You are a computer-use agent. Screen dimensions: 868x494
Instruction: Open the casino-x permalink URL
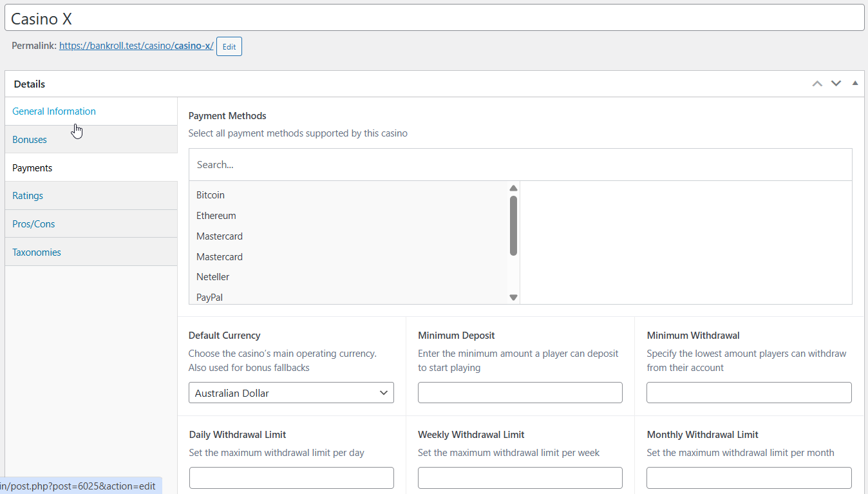(x=136, y=46)
